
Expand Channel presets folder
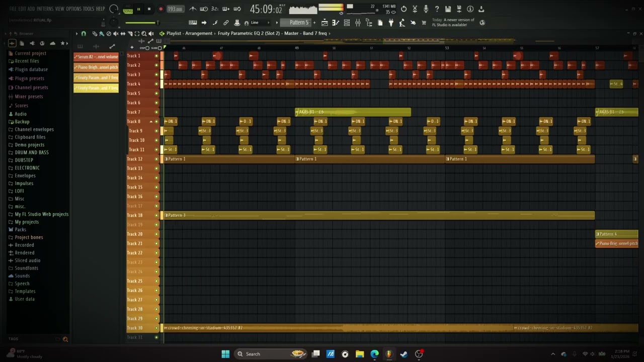[31, 87]
